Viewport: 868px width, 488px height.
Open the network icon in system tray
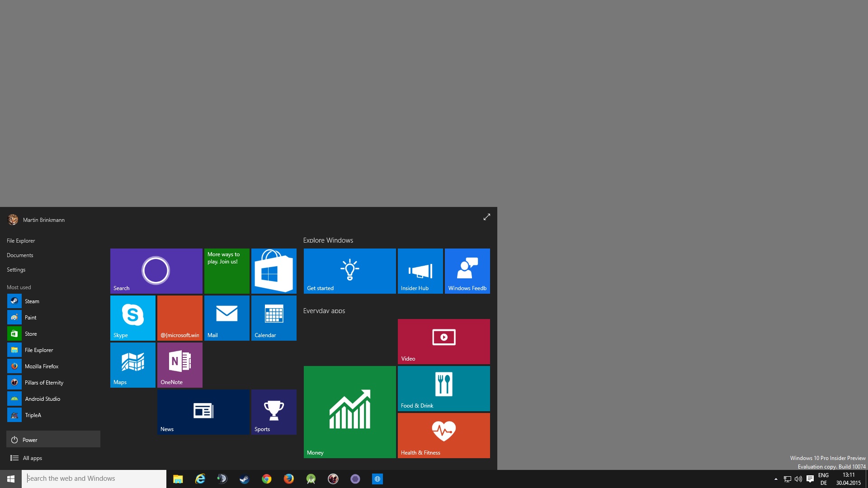tap(787, 479)
